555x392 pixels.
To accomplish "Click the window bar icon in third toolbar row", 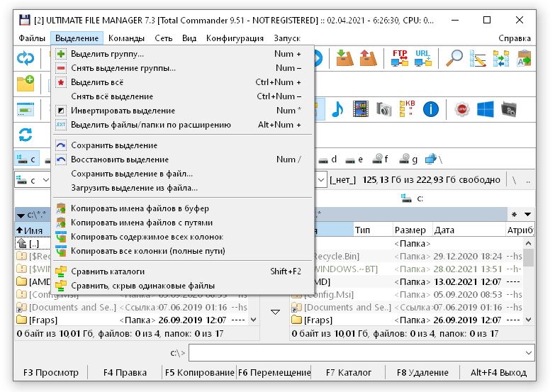I will [x=26, y=109].
